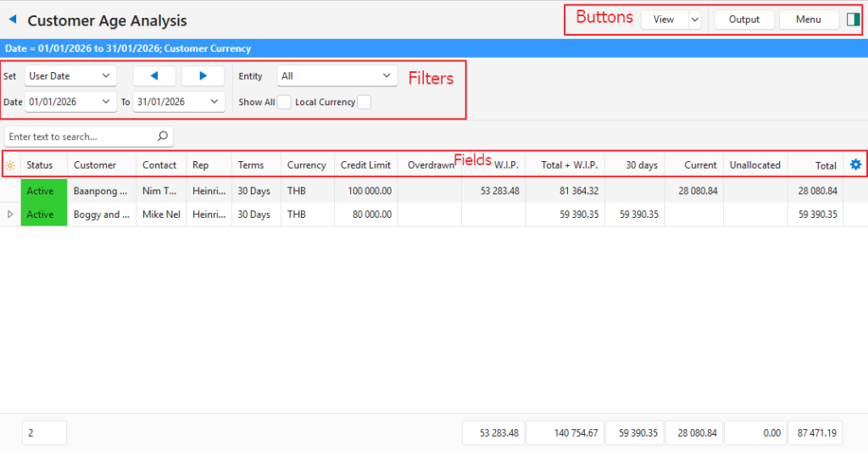Open the View dropdown arrow
The height and width of the screenshot is (451, 868).
tap(694, 19)
